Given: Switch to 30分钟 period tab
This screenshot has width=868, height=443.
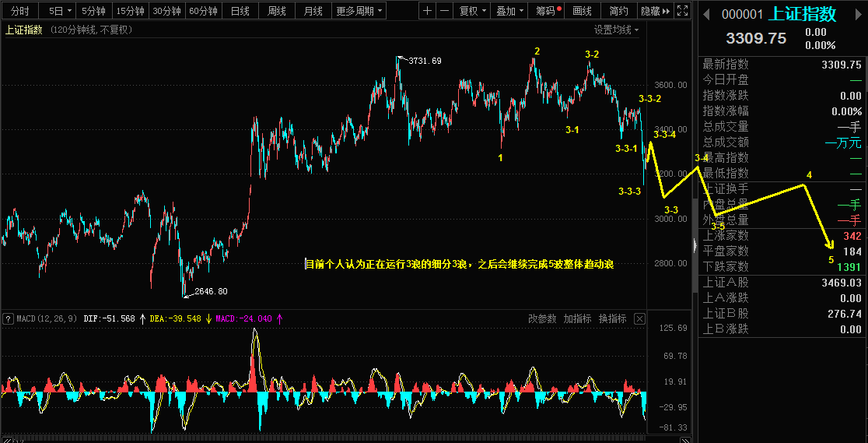Looking at the screenshot, I should [x=167, y=11].
